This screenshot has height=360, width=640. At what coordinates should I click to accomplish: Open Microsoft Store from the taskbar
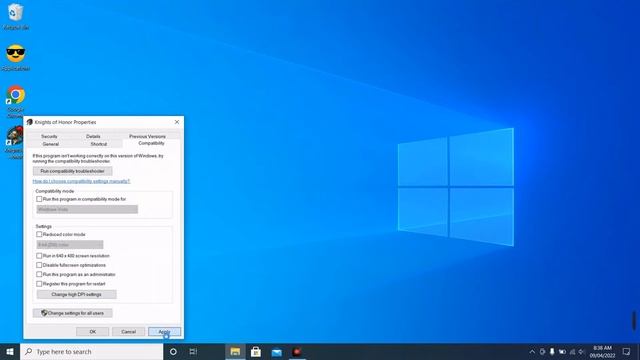tap(256, 352)
